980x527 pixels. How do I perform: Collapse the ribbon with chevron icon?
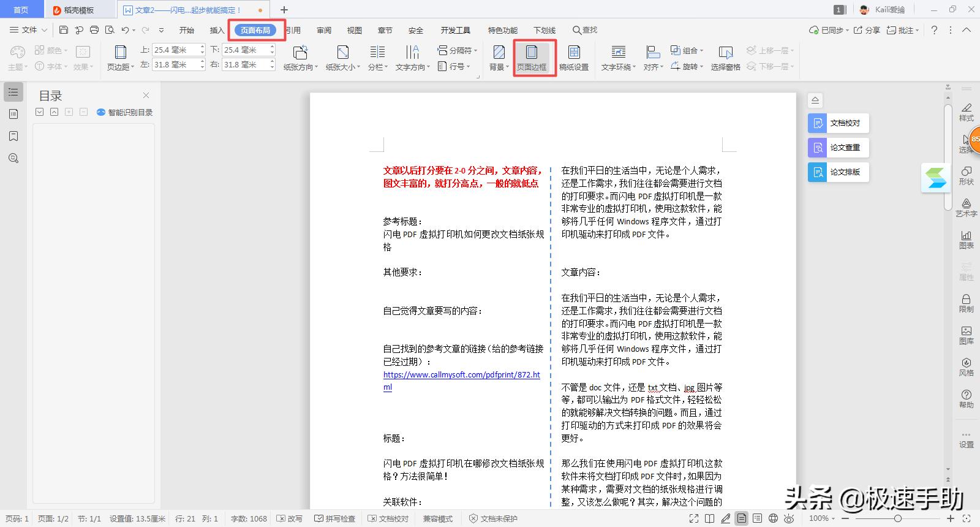pyautogui.click(x=967, y=30)
